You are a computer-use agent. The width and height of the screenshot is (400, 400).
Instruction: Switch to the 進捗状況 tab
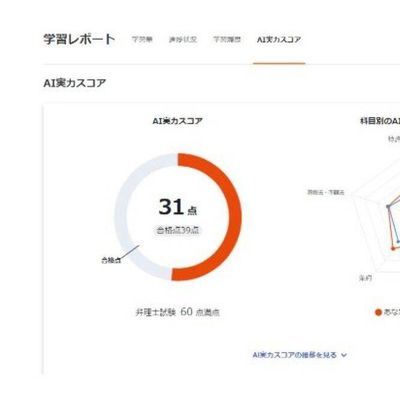(183, 40)
